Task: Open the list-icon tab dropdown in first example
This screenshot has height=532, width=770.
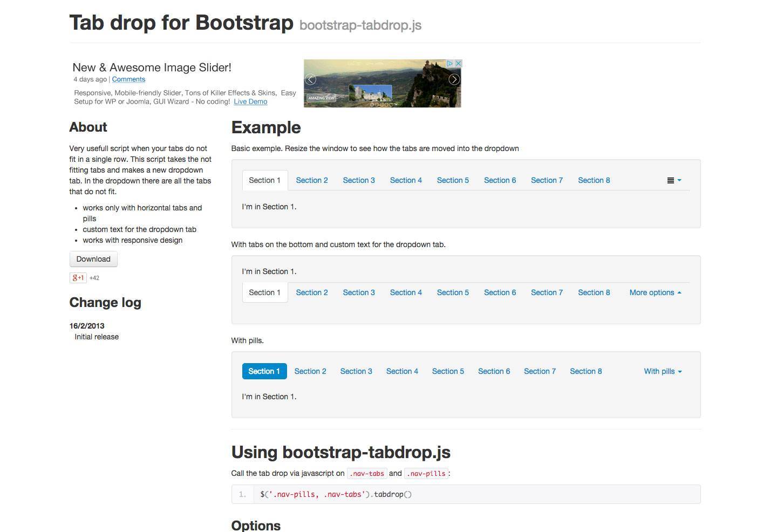Action: (674, 180)
